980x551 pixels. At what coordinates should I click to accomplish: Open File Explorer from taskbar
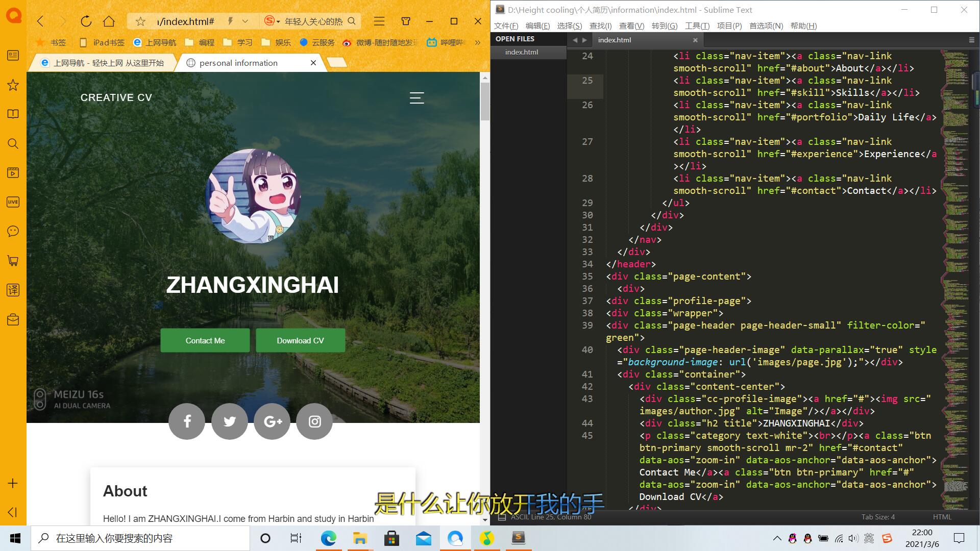tap(360, 538)
